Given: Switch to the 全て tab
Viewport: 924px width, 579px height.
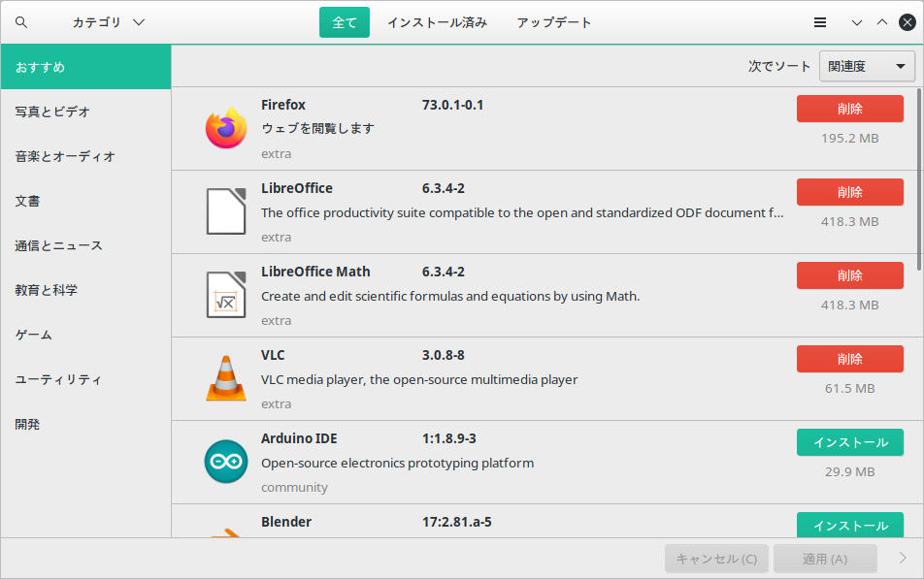Looking at the screenshot, I should [345, 22].
